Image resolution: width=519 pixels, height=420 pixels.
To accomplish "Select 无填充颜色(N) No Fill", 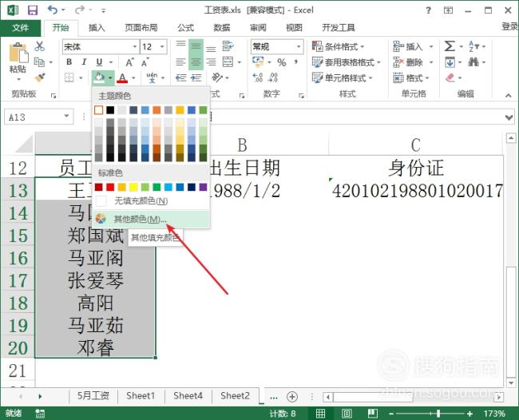I will (x=151, y=200).
